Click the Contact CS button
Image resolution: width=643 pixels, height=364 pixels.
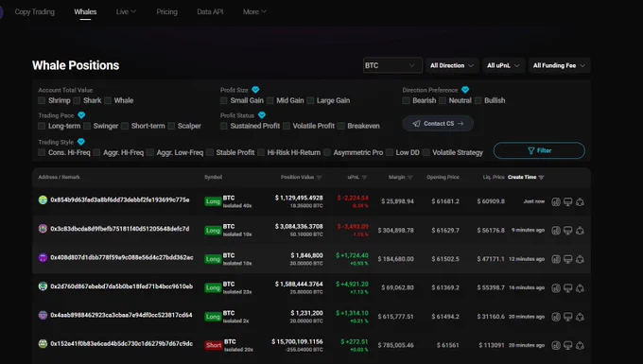[438, 124]
